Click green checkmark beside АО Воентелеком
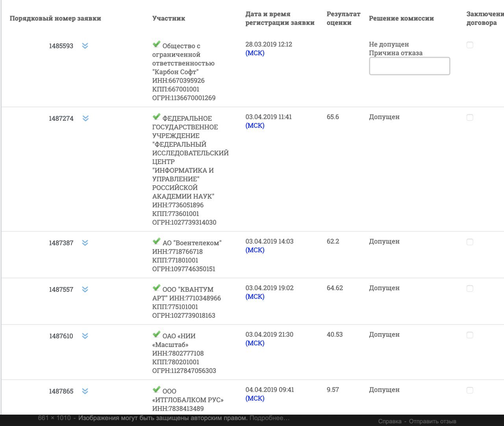 156,241
